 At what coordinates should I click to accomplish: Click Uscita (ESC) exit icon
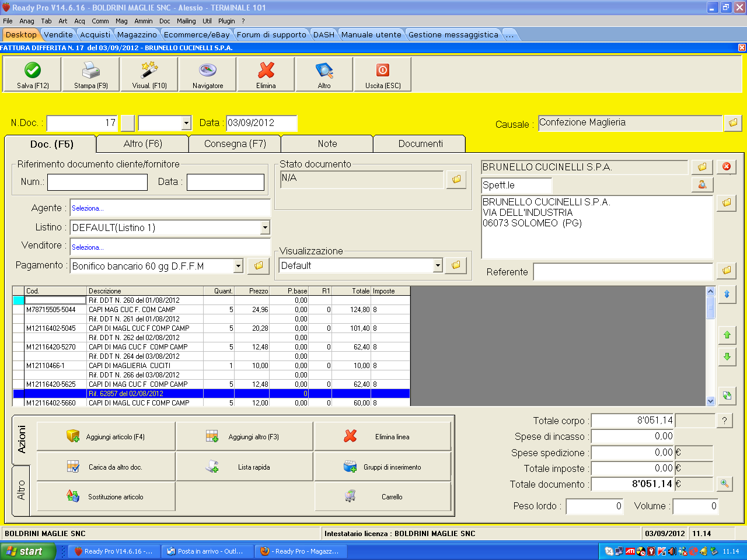(x=383, y=71)
